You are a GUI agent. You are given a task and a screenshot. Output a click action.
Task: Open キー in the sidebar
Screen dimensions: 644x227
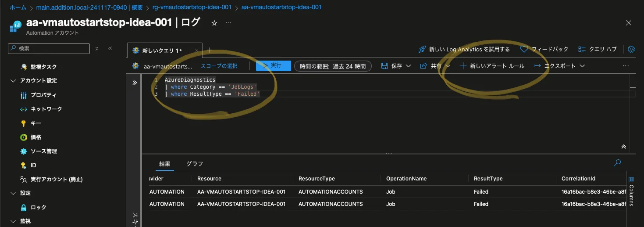[31, 123]
